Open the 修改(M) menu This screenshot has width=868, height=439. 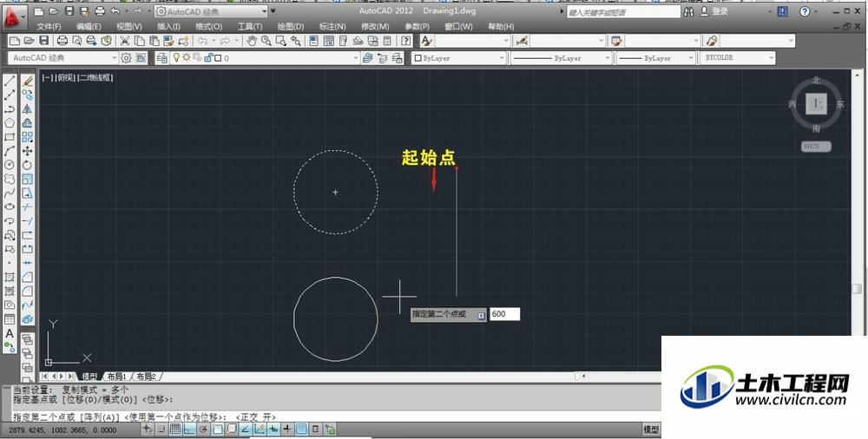coord(375,27)
